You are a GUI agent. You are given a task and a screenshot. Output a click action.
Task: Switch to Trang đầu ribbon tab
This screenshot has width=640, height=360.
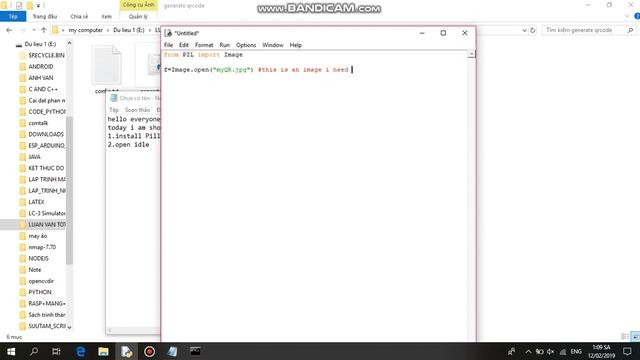(x=45, y=16)
